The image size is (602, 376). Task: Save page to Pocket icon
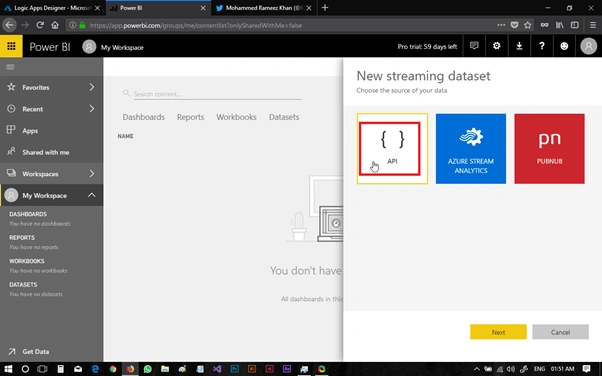point(514,25)
